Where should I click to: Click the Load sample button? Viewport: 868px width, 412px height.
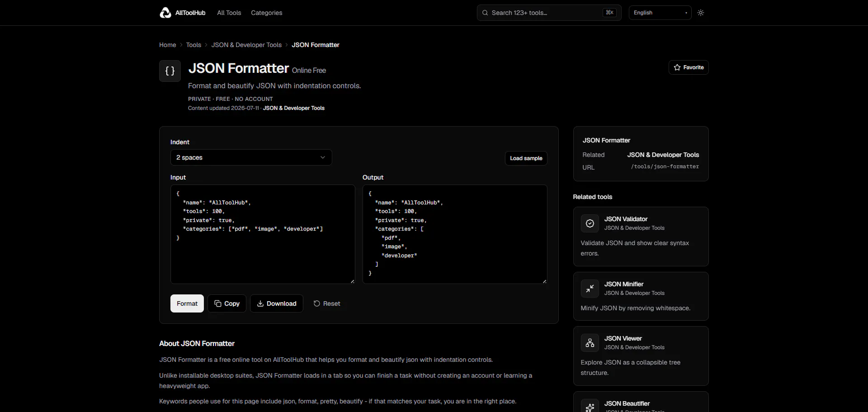526,158
